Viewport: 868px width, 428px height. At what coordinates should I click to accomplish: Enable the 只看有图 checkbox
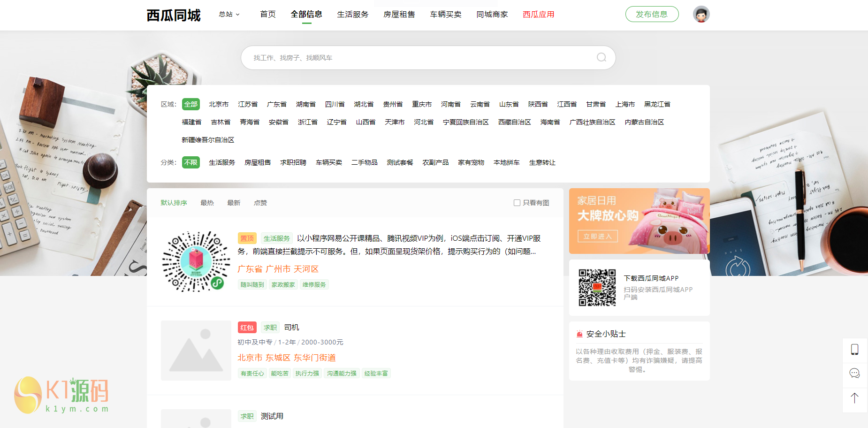(x=517, y=203)
